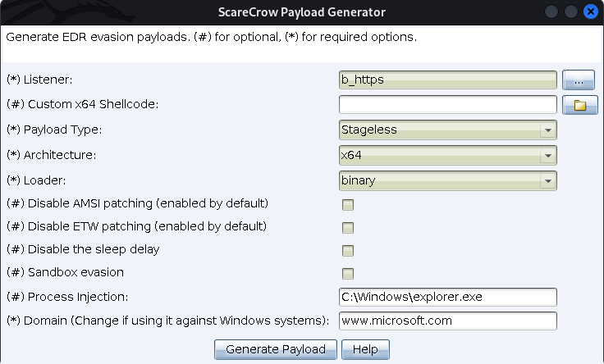
Task: Click the "(#) Custom x64 Shellcode:" label
Action: pyautogui.click(x=82, y=104)
